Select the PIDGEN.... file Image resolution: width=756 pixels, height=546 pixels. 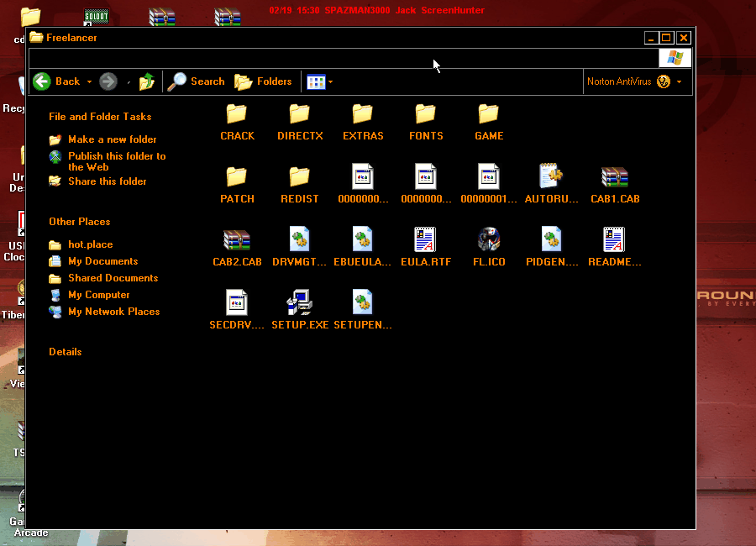point(552,248)
